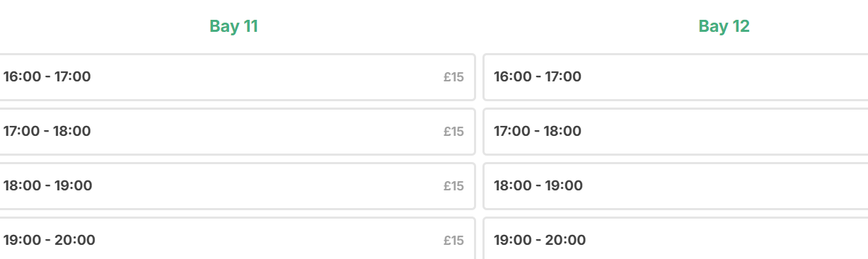The image size is (868, 259).
Task: Click the 16:00 - 17:00 time text under Bay 11
Action: (x=47, y=76)
